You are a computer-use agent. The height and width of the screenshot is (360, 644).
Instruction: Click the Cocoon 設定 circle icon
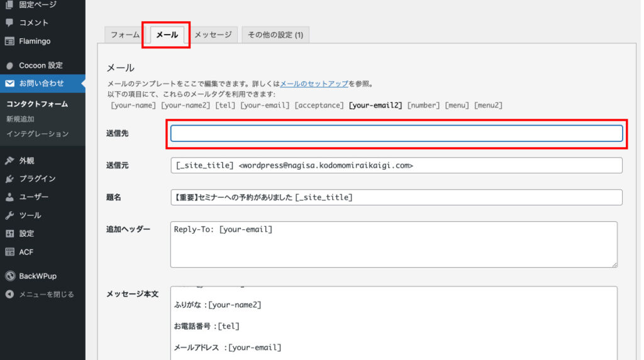(x=9, y=65)
